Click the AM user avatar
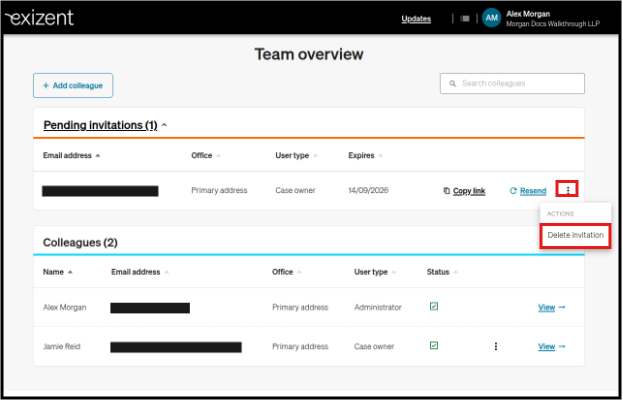 tap(491, 18)
